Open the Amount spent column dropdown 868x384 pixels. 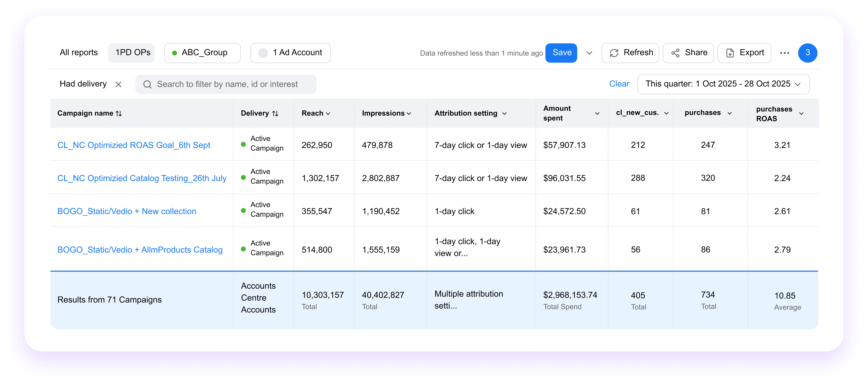pos(597,113)
